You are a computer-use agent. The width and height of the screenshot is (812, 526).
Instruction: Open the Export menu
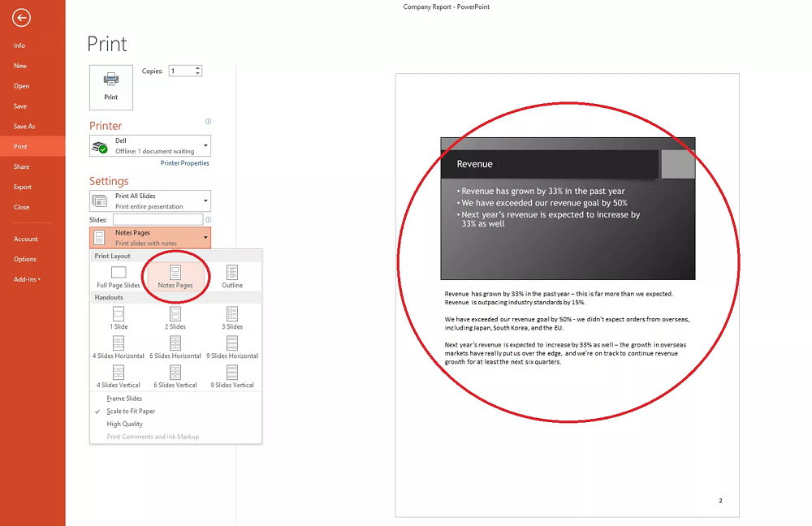[19, 187]
